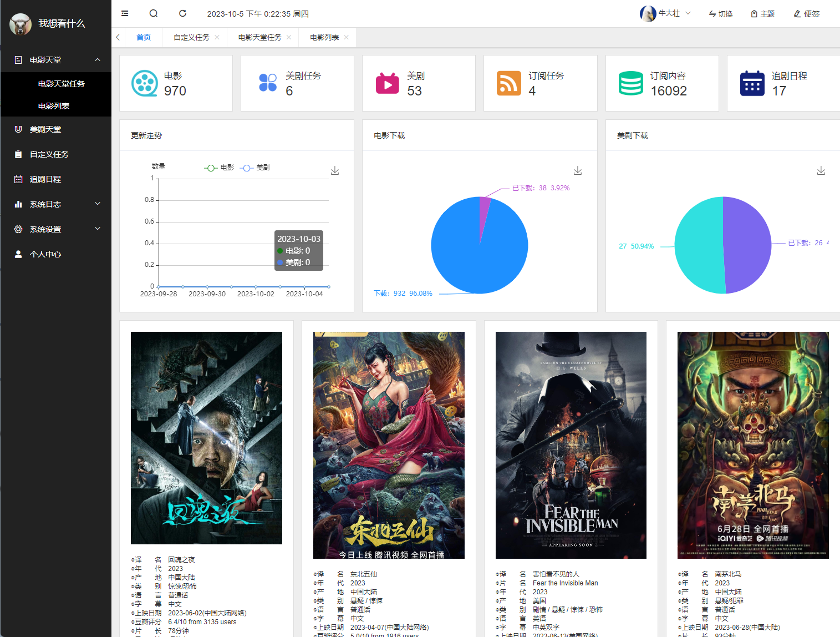Viewport: 840px width, 637px height.
Task: Click the 16092 订阅内容 count
Action: coord(669,91)
